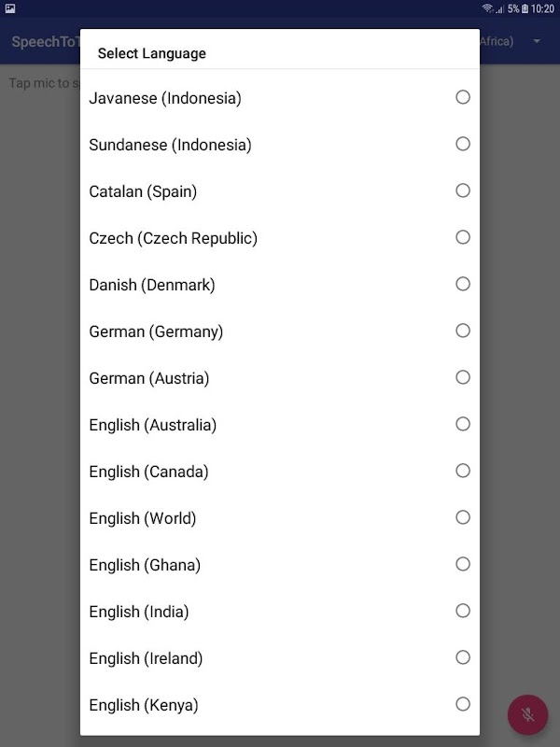Tap the Select Language dialog title
560x747 pixels.
pos(152,53)
